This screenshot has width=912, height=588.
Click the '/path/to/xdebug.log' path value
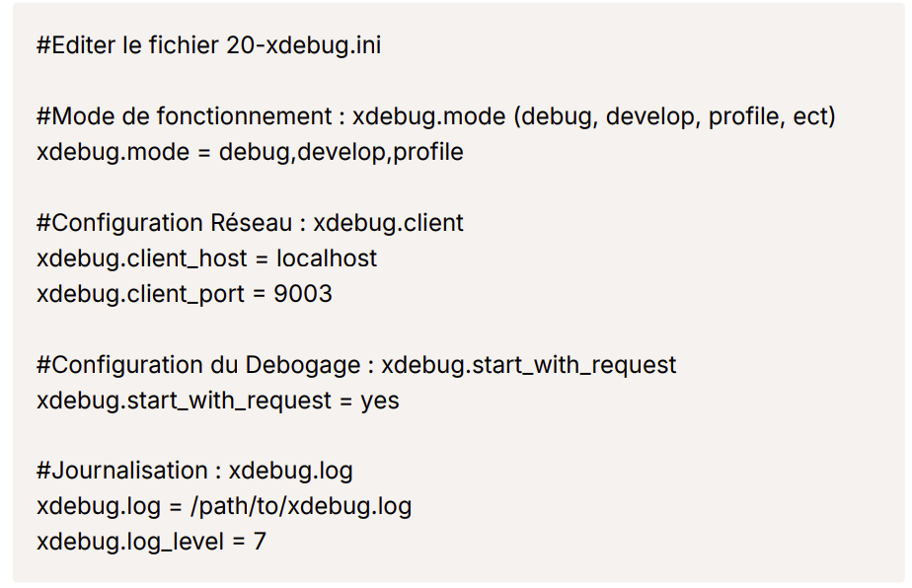[x=301, y=506]
